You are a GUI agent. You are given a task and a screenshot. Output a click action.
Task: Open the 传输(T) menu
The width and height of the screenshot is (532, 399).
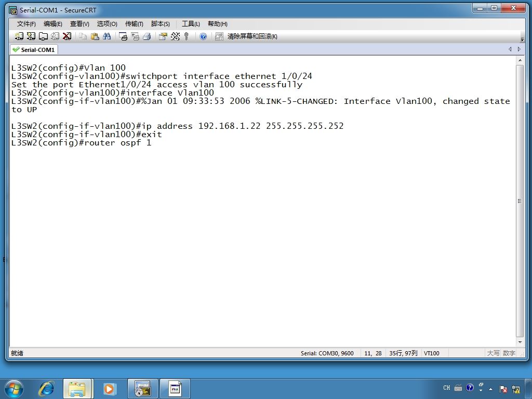pos(134,24)
